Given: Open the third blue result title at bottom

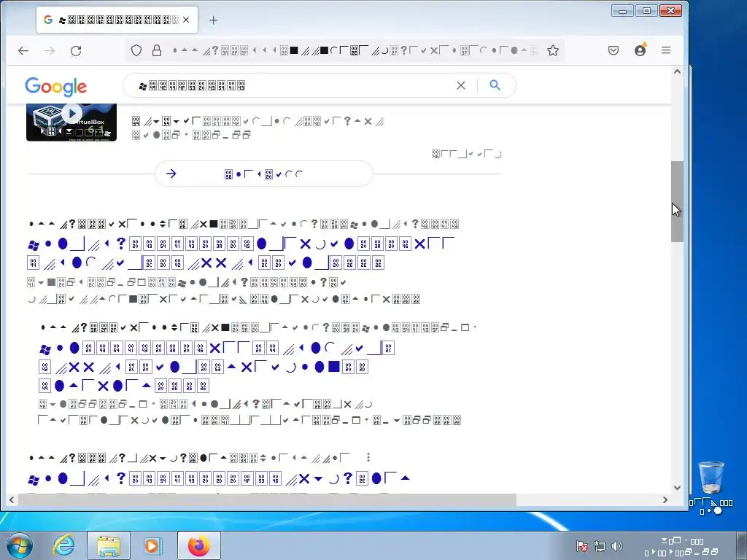Looking at the screenshot, I should [x=219, y=478].
